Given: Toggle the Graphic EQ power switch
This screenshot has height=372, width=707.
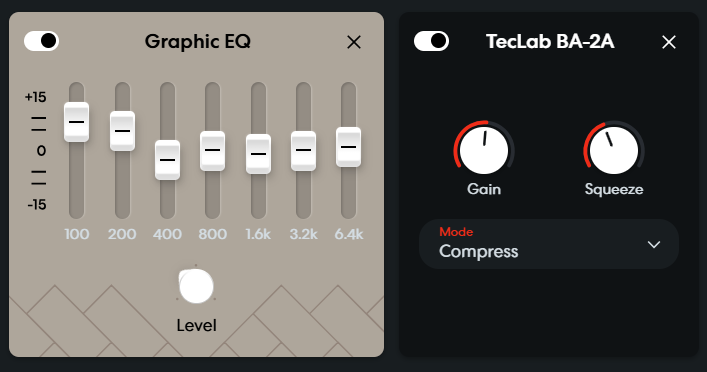Looking at the screenshot, I should pos(41,41).
